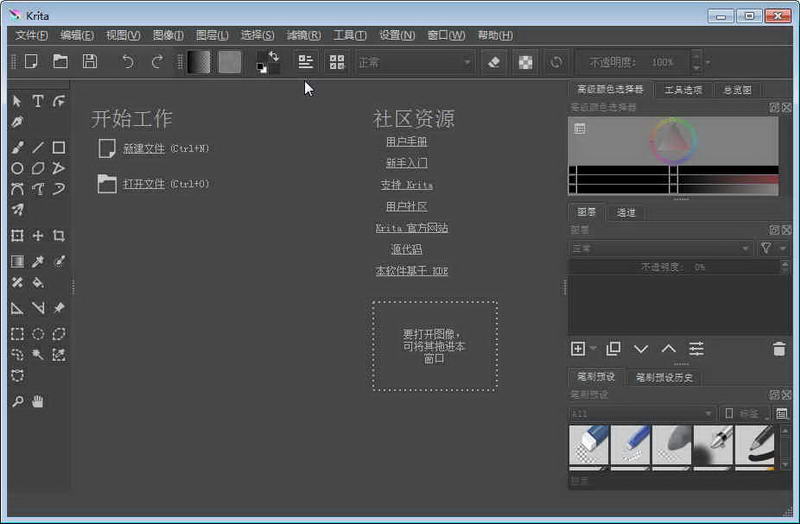Select the Bezier Curve tool
Screen dimensions: 800x524
click(x=17, y=189)
